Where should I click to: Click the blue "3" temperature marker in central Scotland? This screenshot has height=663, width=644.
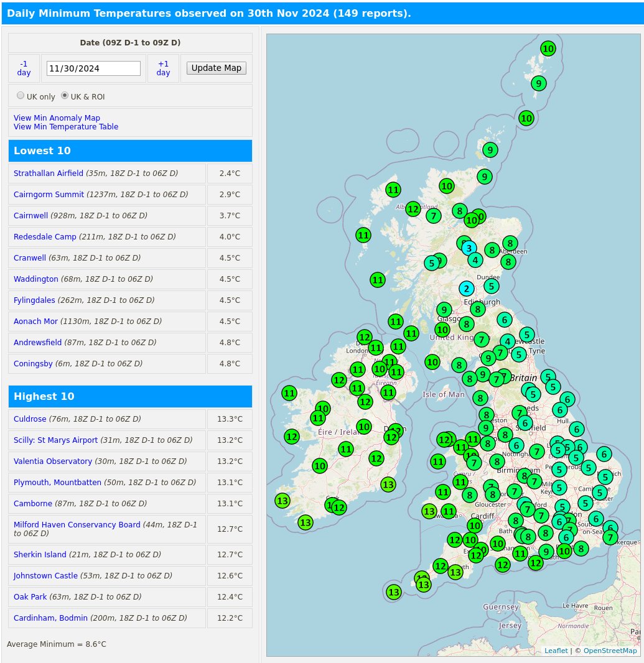tap(469, 248)
